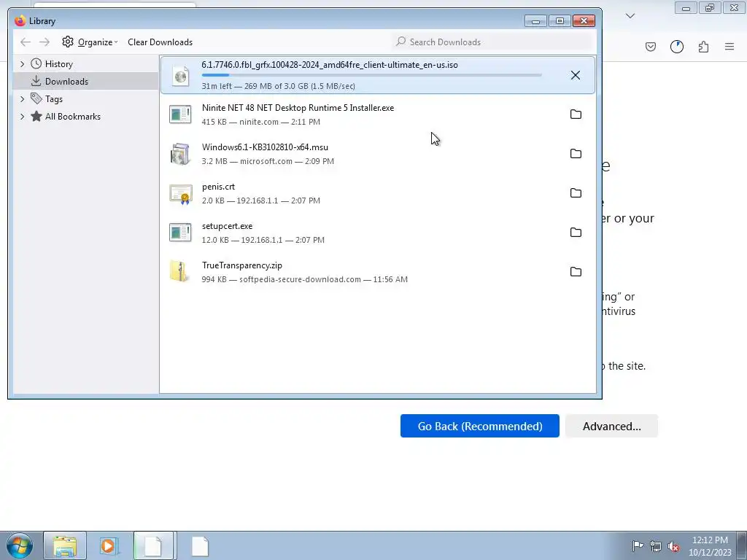Show setupcert.exe in its folder
The height and width of the screenshot is (560, 747).
click(576, 233)
